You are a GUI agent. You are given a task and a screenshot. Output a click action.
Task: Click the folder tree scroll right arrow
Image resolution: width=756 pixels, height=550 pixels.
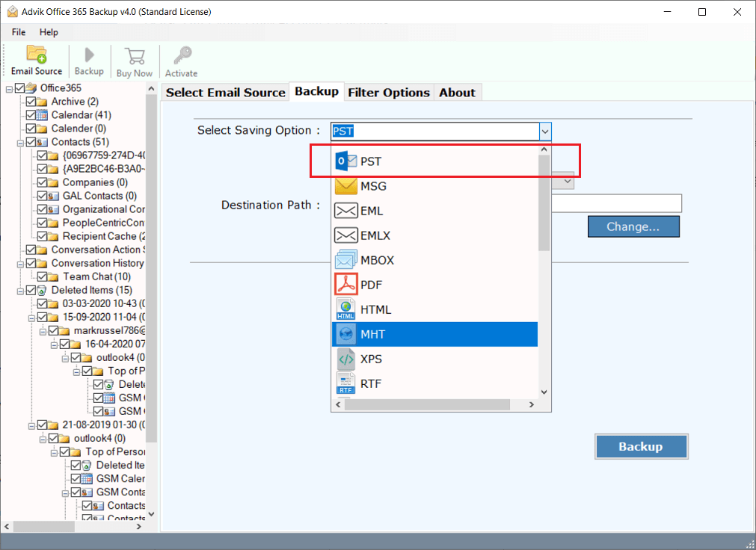139,526
